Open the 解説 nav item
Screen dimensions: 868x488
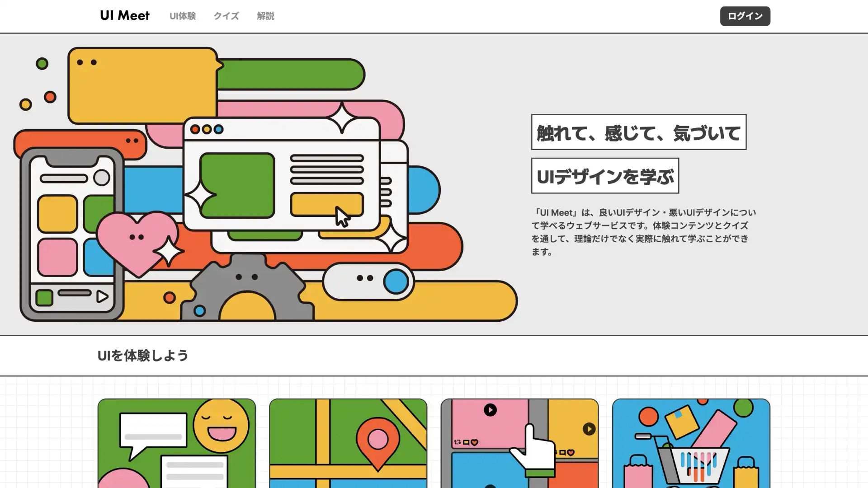265,16
